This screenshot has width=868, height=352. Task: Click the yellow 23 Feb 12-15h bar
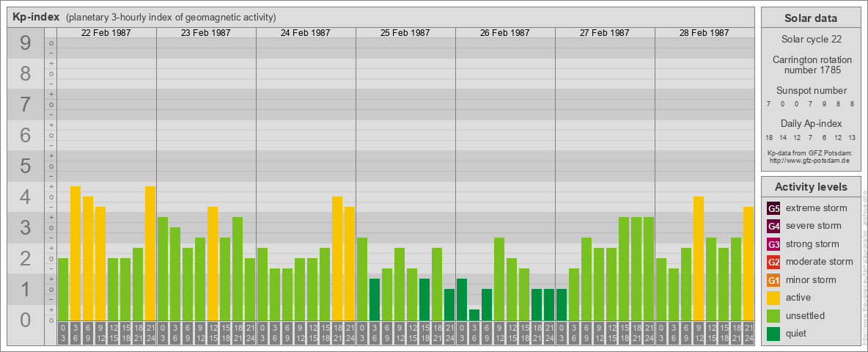click(x=213, y=263)
